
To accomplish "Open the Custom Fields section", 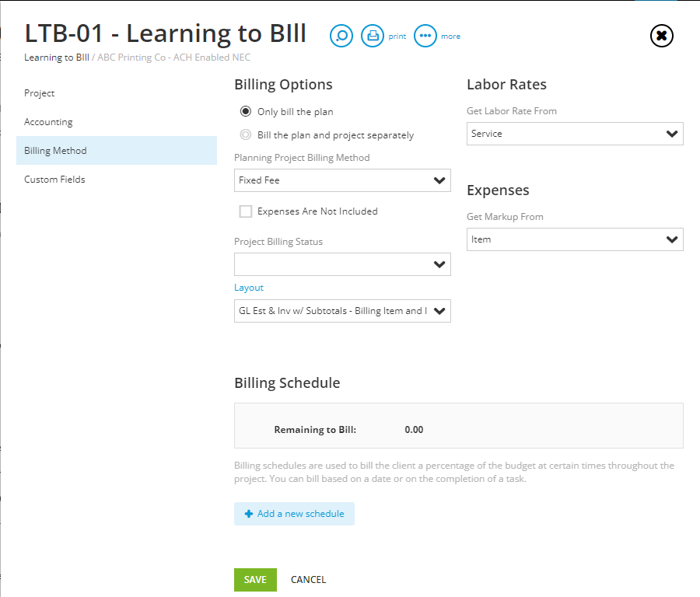I will [x=54, y=179].
